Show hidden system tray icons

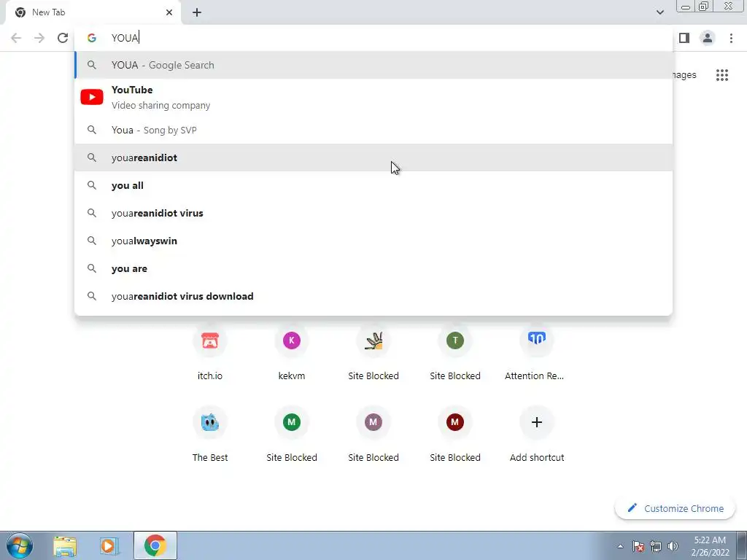pos(620,546)
